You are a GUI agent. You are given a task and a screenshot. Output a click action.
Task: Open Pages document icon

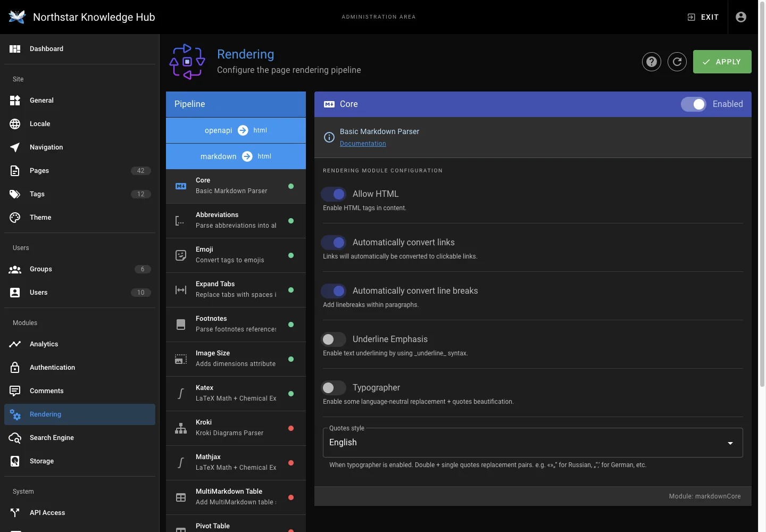coord(15,171)
